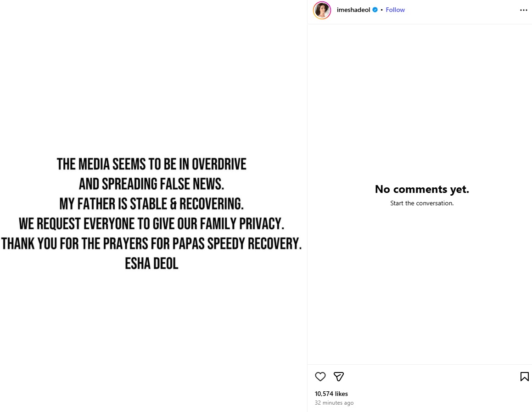Click the "Start the conversation." text
The height and width of the screenshot is (412, 532).
pyautogui.click(x=422, y=203)
